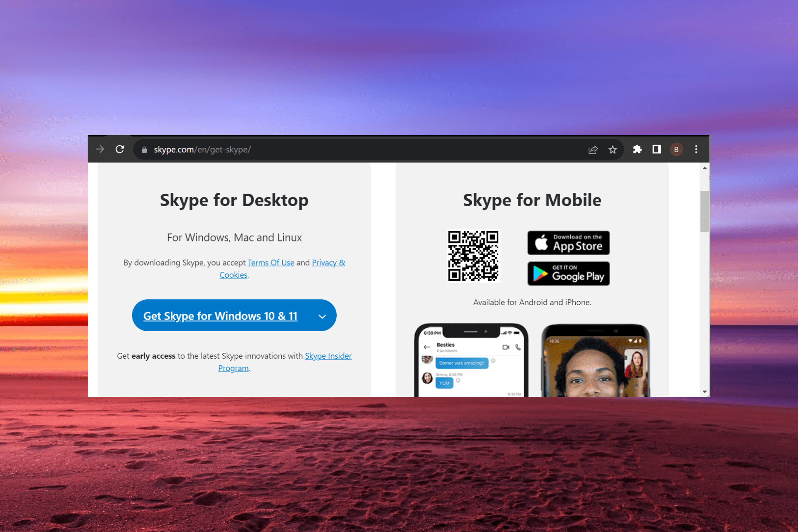Click the browser extensions puzzle icon
The height and width of the screenshot is (532, 798).
636,149
